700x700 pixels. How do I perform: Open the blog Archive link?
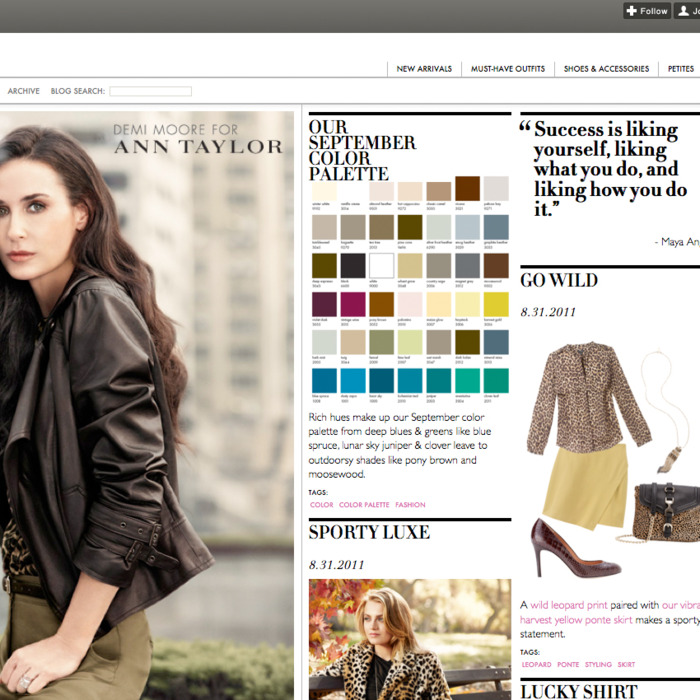tap(24, 91)
